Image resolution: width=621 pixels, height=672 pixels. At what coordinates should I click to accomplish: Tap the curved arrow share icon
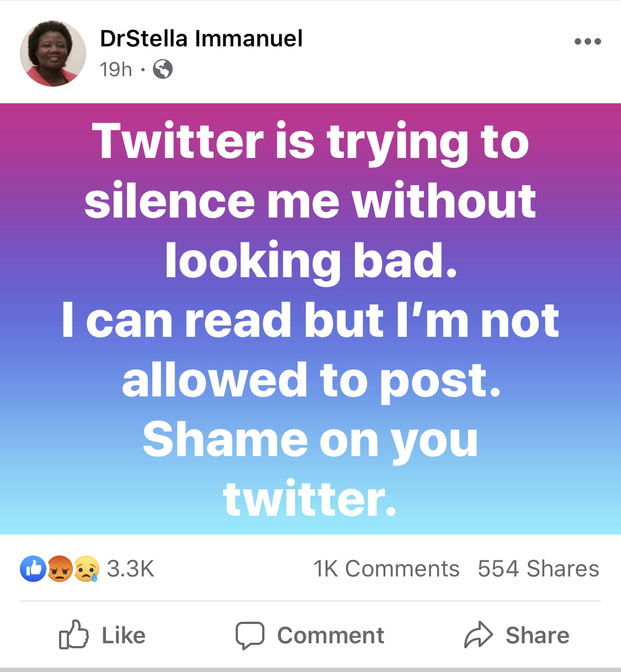point(478,635)
